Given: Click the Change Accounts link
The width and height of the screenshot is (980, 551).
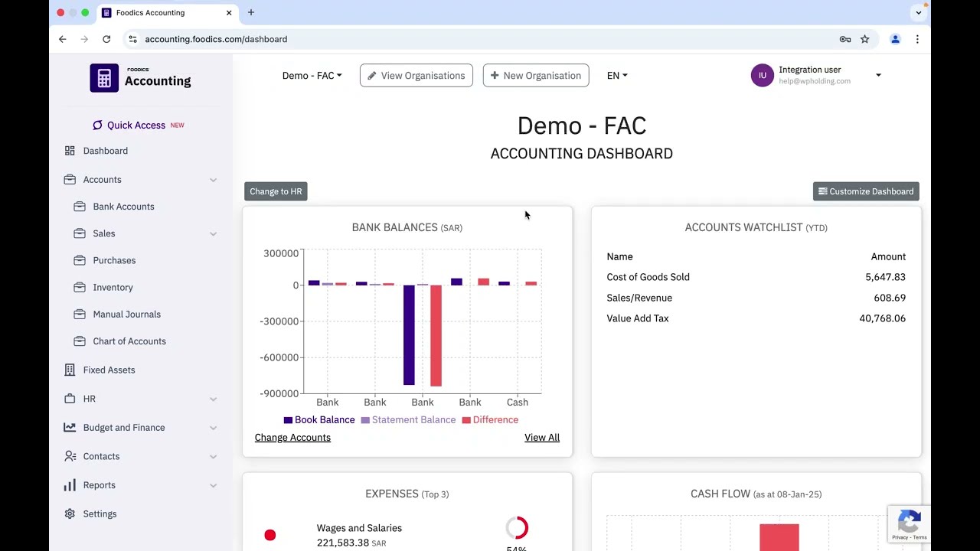Looking at the screenshot, I should [x=292, y=438].
